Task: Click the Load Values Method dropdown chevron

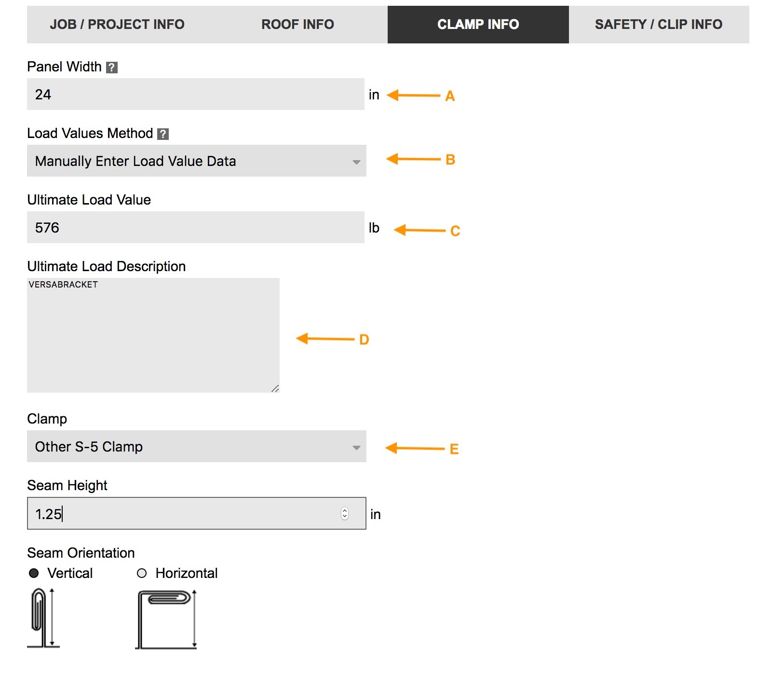Action: tap(356, 162)
